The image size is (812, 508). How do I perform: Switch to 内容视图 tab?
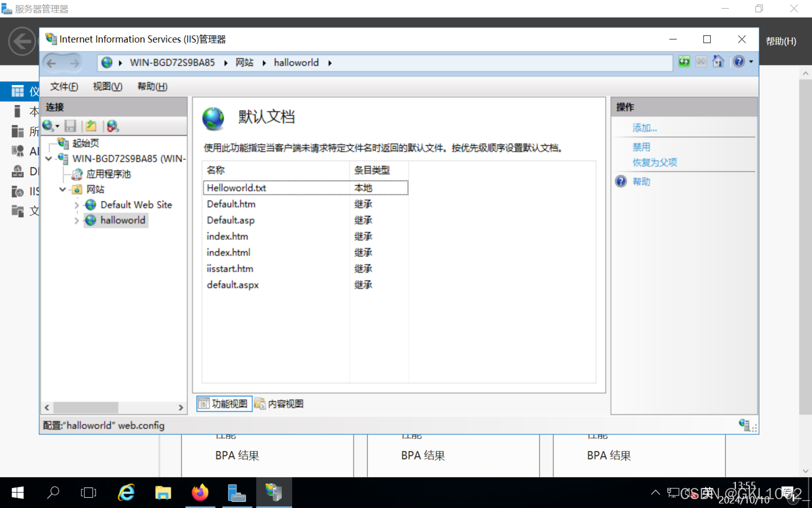(279, 404)
